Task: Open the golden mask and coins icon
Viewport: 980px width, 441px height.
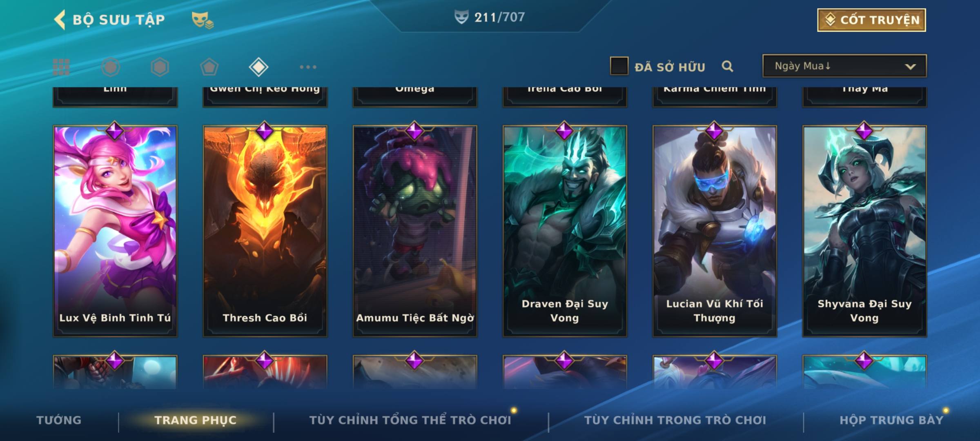Action: (203, 20)
